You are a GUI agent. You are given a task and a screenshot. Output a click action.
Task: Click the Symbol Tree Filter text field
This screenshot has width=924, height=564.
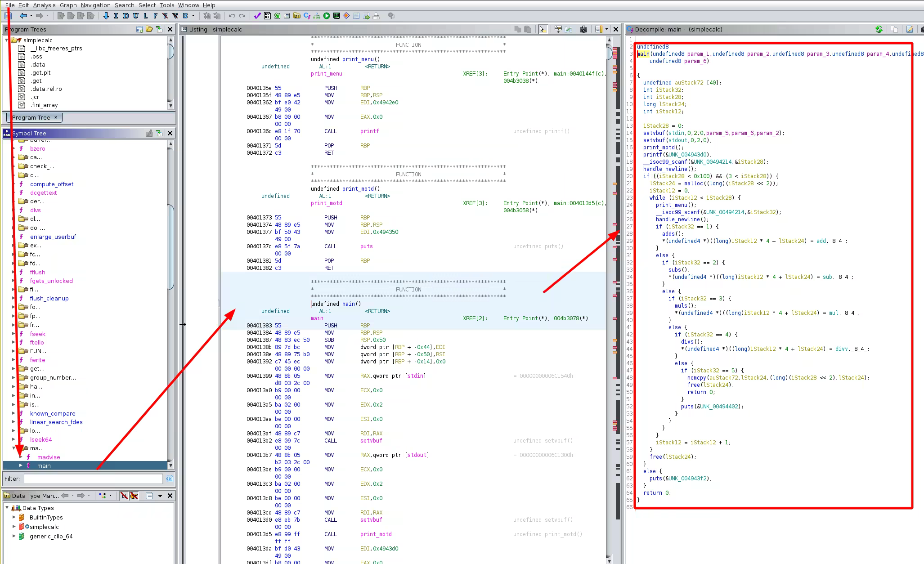(x=93, y=479)
